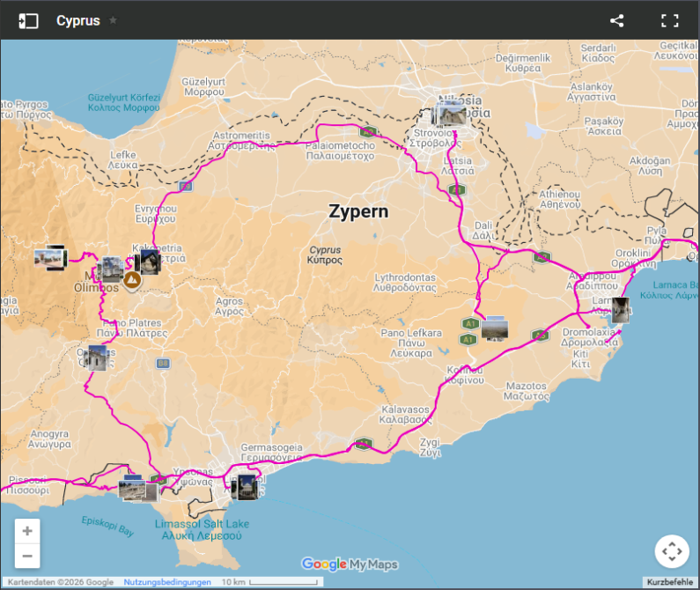Open the photo near Pano Lefkara
Image resolution: width=700 pixels, height=590 pixels.
pyautogui.click(x=494, y=328)
